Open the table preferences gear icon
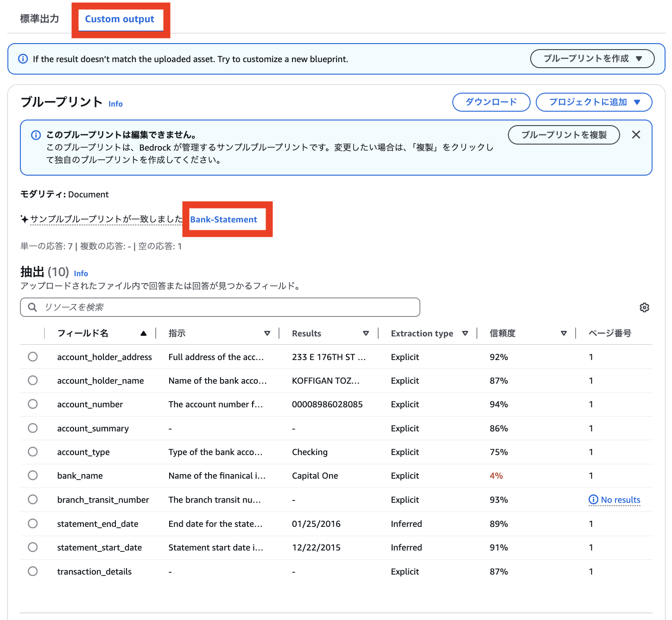 645,307
